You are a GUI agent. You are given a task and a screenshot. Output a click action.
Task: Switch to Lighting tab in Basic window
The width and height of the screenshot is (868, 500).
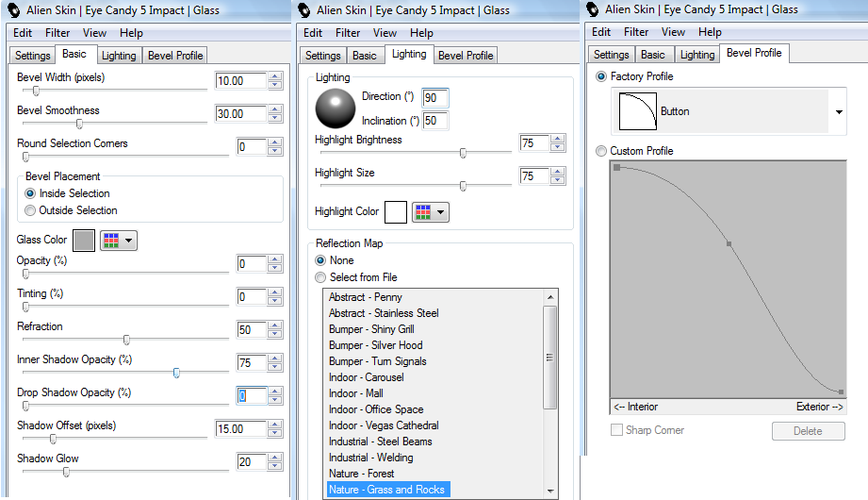click(119, 56)
